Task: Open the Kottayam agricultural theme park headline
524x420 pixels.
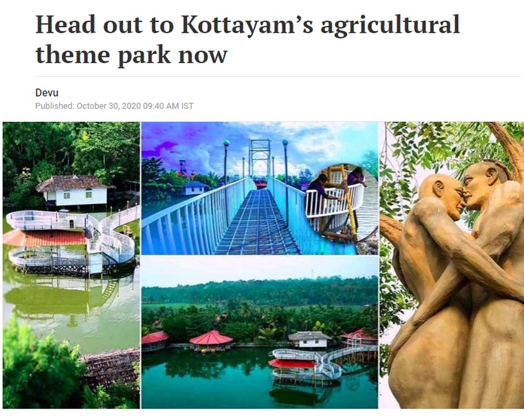Action: coord(248,39)
